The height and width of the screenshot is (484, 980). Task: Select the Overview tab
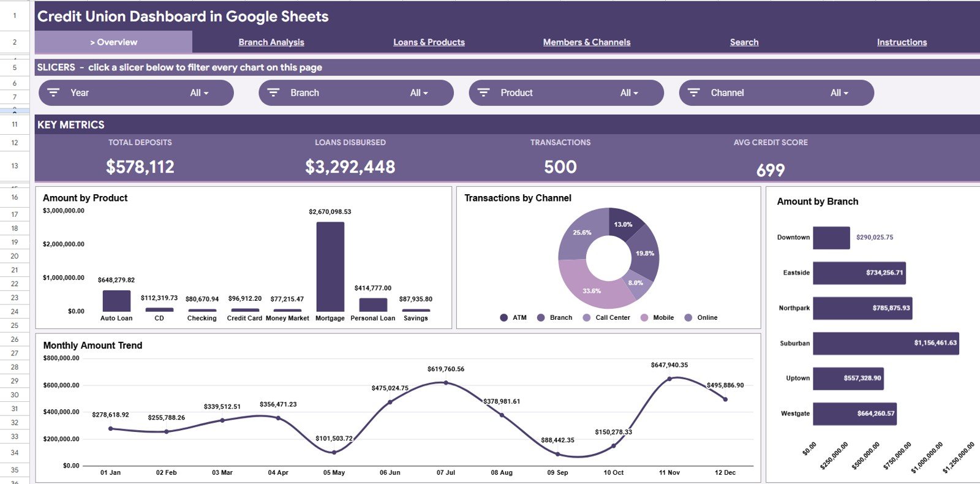[113, 42]
